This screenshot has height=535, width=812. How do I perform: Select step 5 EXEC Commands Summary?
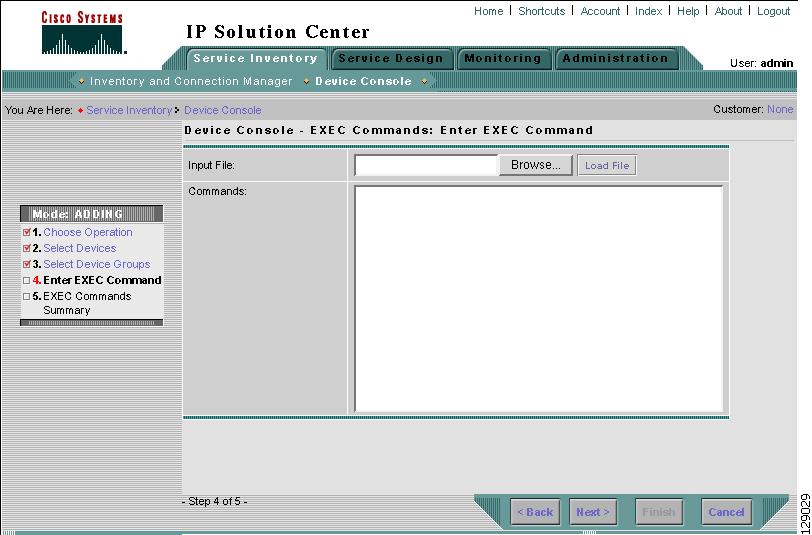point(87,303)
